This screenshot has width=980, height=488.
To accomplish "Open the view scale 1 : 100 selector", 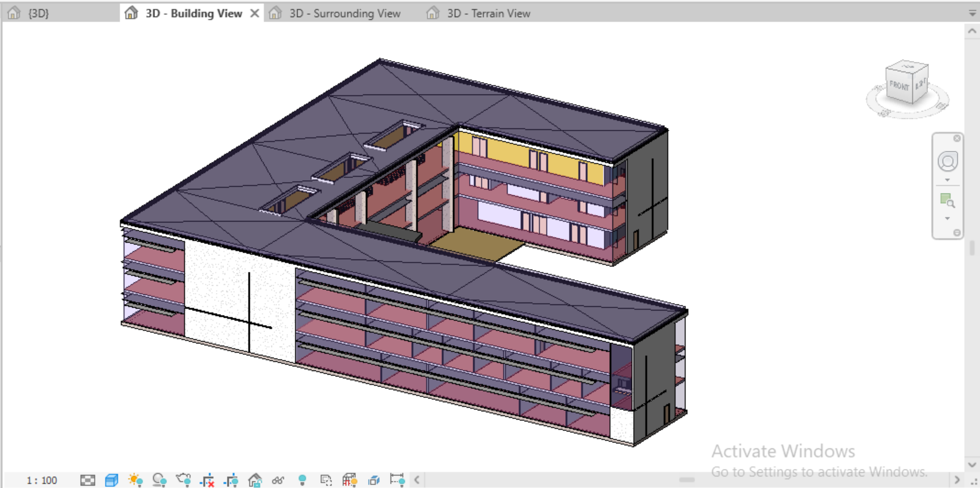I will [x=42, y=480].
